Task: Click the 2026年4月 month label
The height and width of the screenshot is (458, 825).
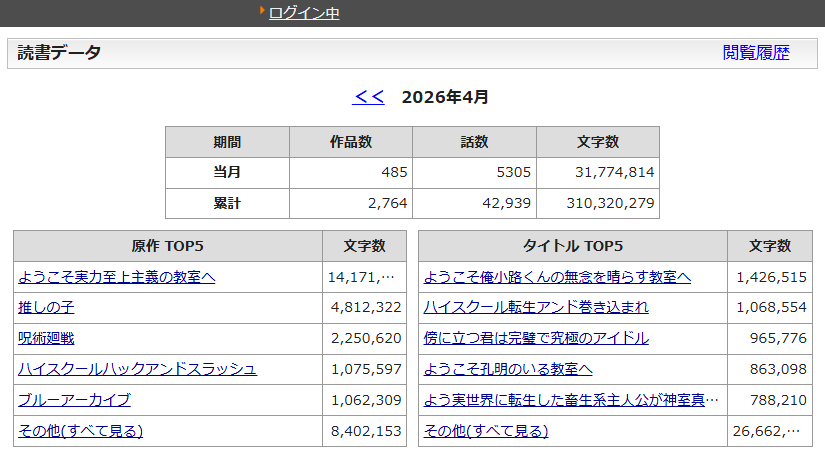Action: point(445,97)
